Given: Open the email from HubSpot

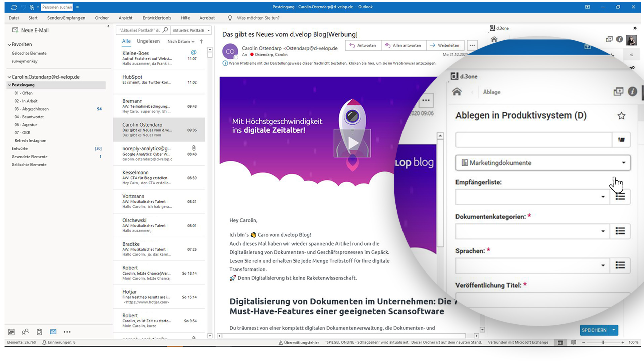Looking at the screenshot, I should [x=159, y=82].
